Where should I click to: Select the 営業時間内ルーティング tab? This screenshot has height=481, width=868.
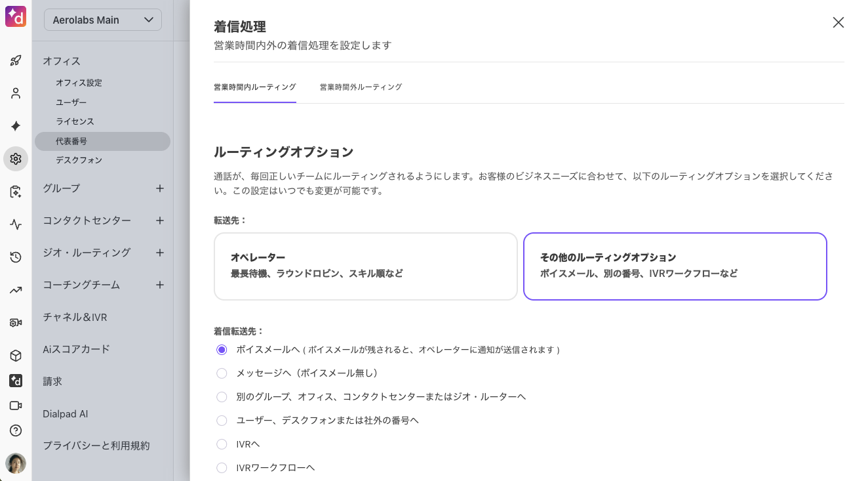254,87
